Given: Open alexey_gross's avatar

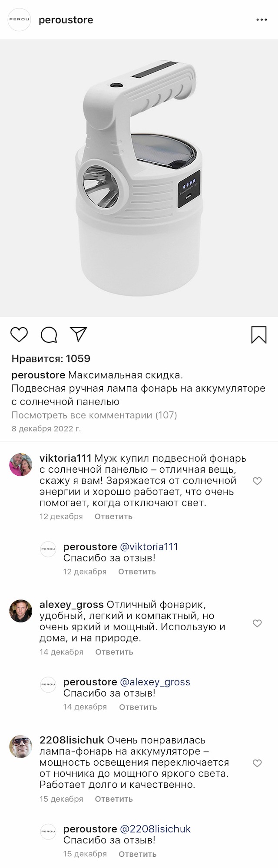Looking at the screenshot, I should pyautogui.click(x=21, y=611).
